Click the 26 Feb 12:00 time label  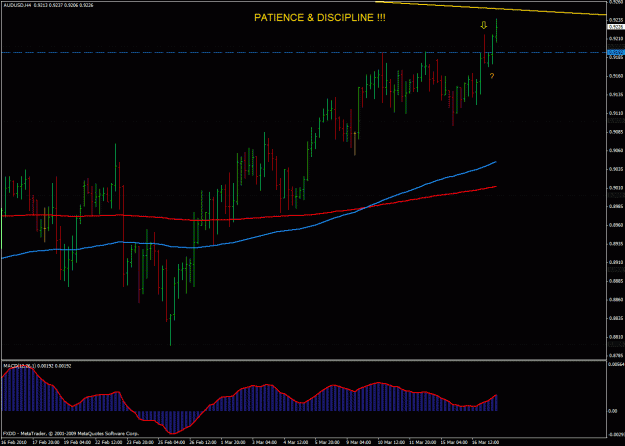(x=203, y=442)
